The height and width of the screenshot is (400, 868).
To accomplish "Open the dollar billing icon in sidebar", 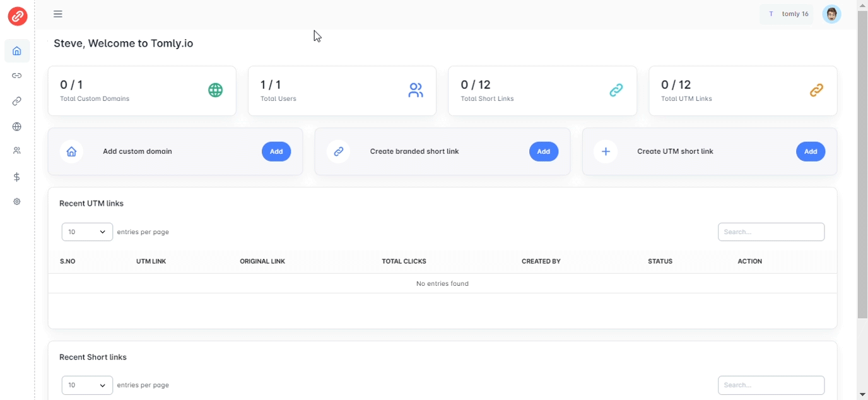I will [17, 177].
